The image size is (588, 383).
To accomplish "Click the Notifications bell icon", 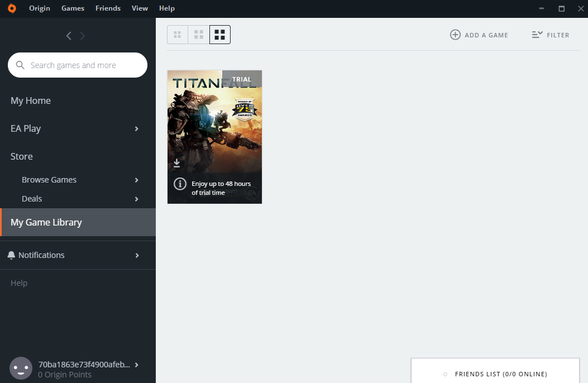I will tap(11, 255).
